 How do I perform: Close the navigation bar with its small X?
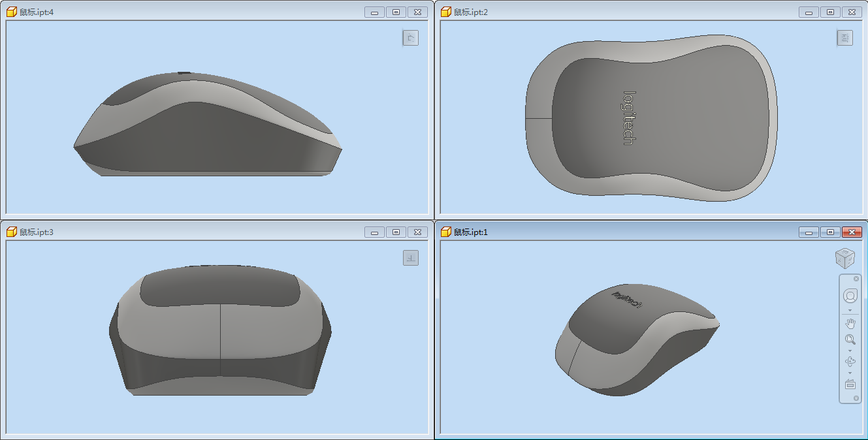point(856,279)
